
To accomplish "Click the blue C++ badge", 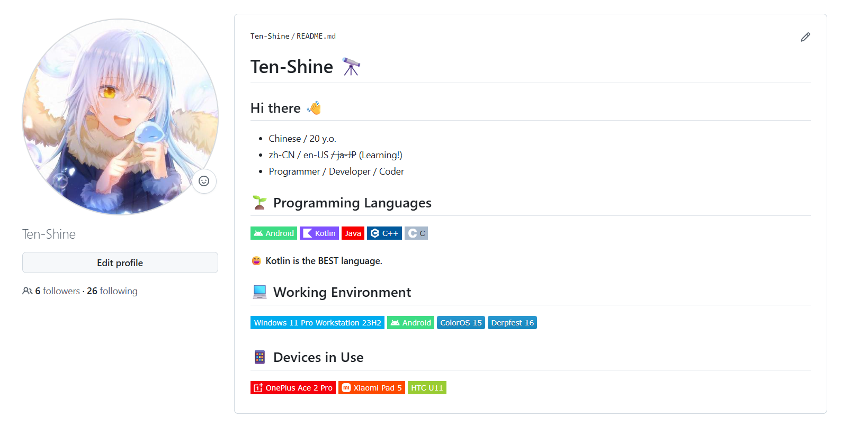I will [x=384, y=233].
